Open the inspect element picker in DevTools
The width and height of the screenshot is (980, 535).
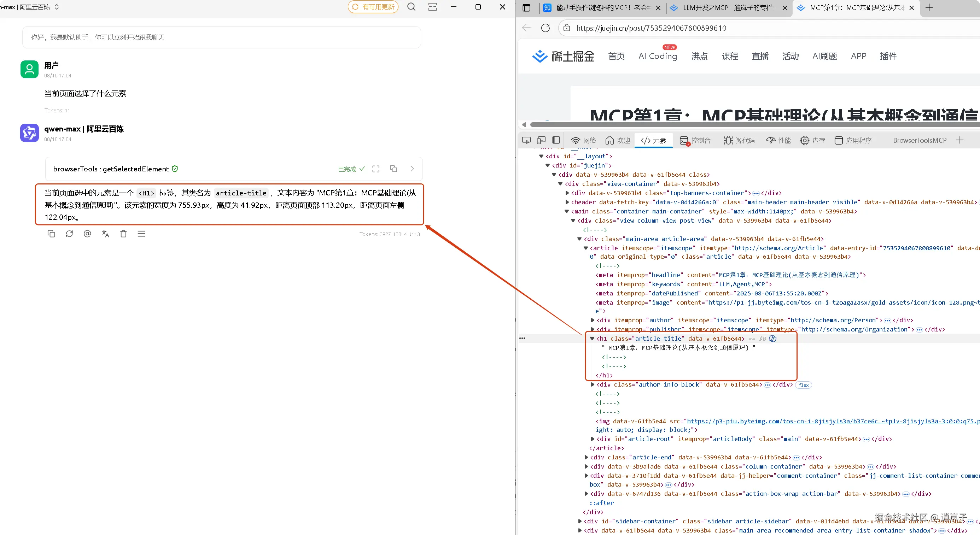[x=526, y=140]
